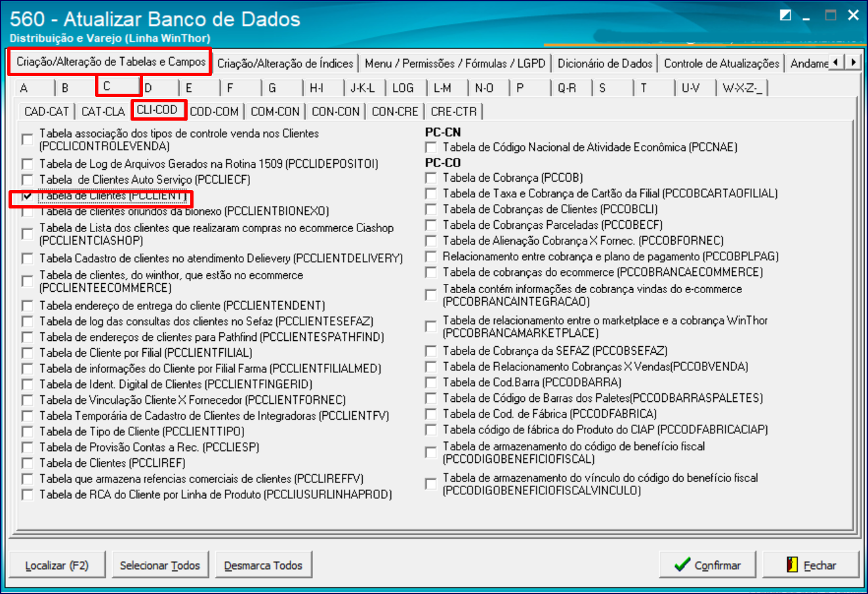Select letter tab B

tap(75, 88)
